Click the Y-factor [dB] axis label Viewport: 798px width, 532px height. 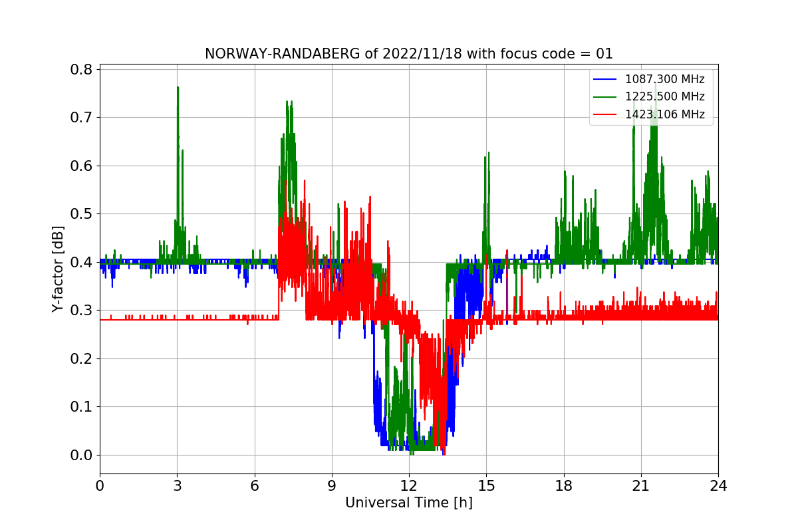click(x=59, y=269)
